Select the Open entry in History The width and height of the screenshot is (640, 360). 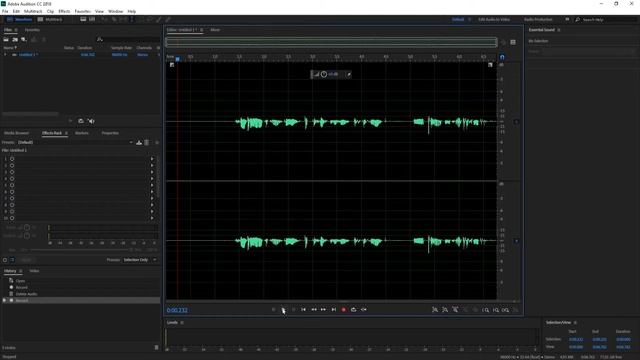(20, 281)
